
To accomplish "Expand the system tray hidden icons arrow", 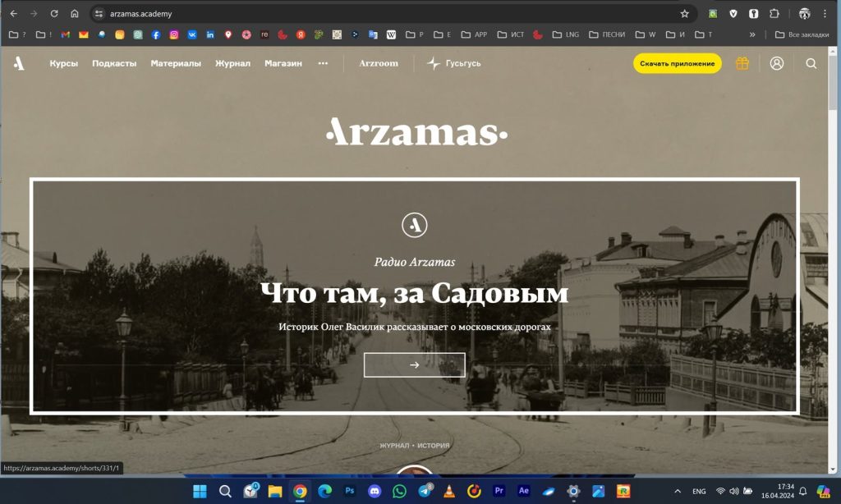I will click(x=678, y=491).
